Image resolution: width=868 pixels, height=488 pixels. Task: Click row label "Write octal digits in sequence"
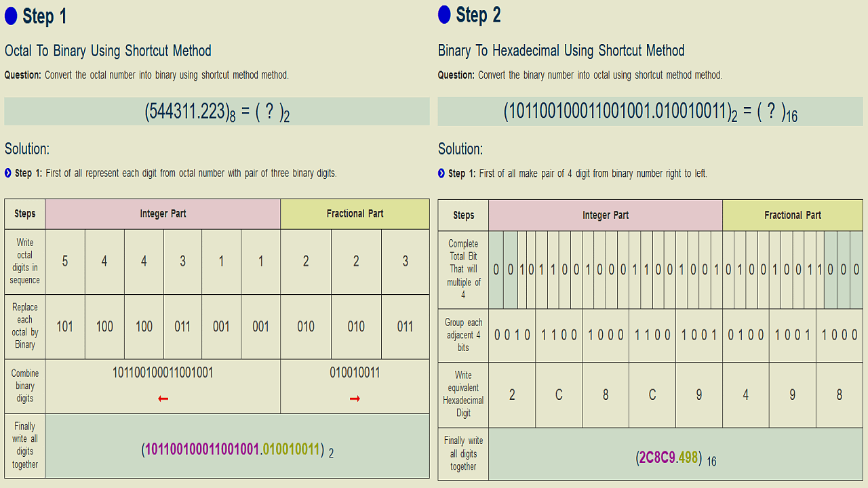(x=25, y=261)
